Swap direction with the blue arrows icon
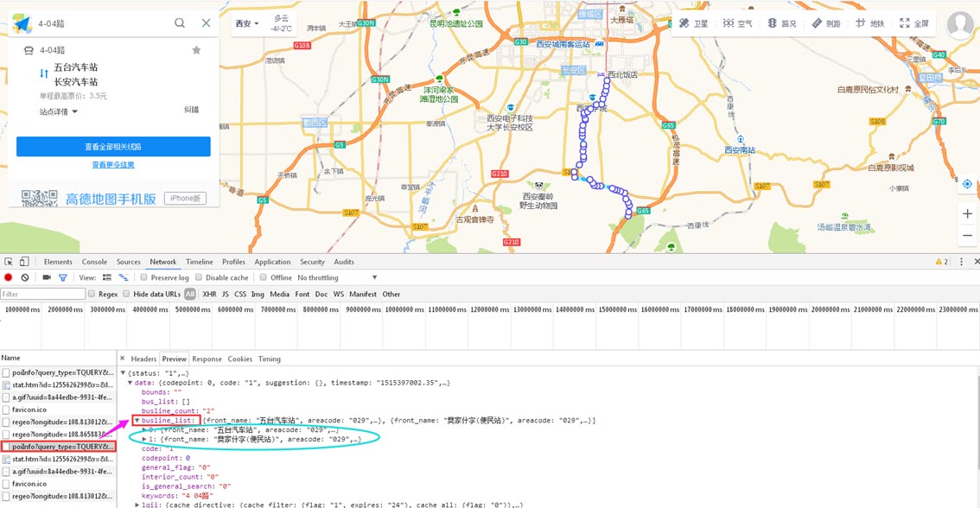 tap(44, 73)
